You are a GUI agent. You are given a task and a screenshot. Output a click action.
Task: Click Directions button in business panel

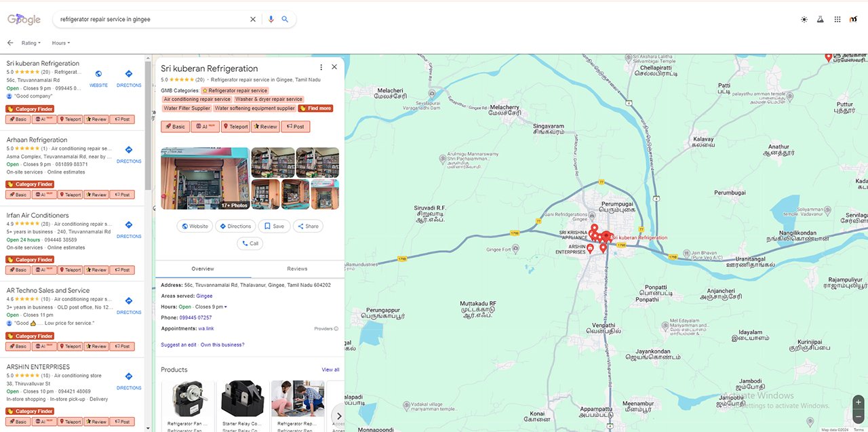[235, 227]
